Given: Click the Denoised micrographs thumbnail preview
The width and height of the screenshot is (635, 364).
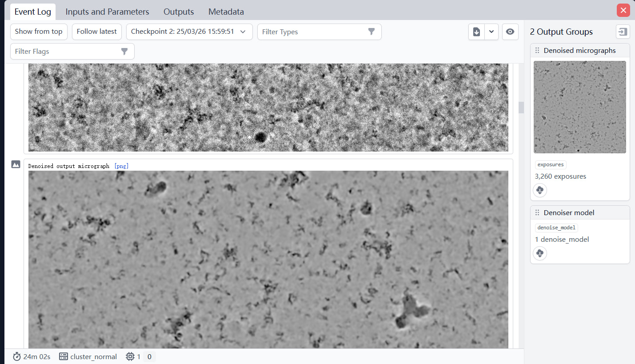Looking at the screenshot, I should coord(579,107).
